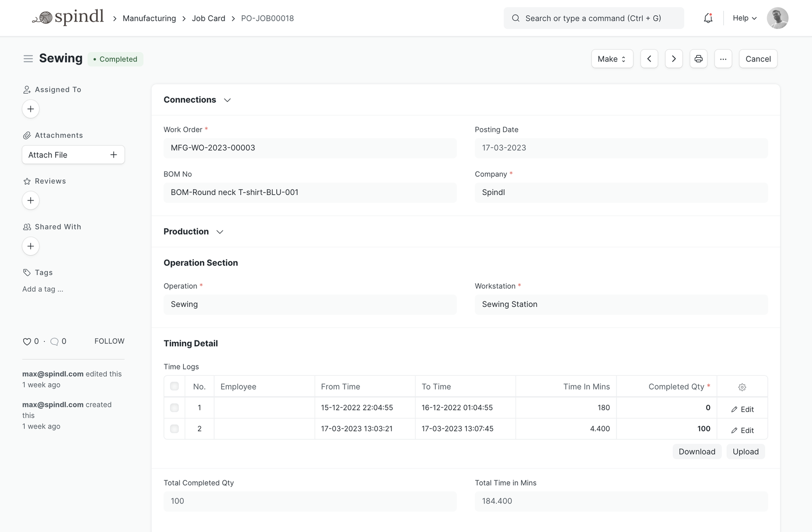Screen dimensions: 812x532
Task: Open the three-dots more options menu
Action: coord(723,59)
